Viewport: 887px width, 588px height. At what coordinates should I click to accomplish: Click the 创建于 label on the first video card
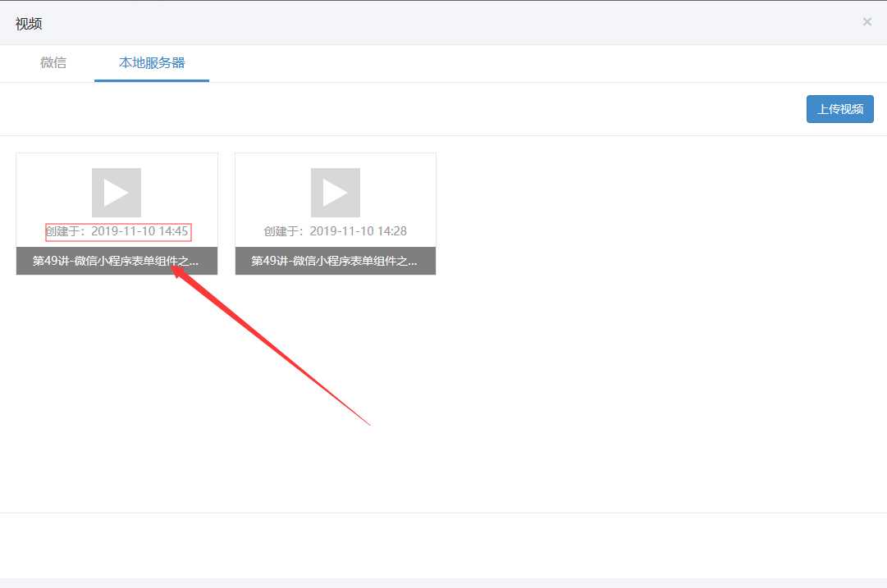[62, 231]
